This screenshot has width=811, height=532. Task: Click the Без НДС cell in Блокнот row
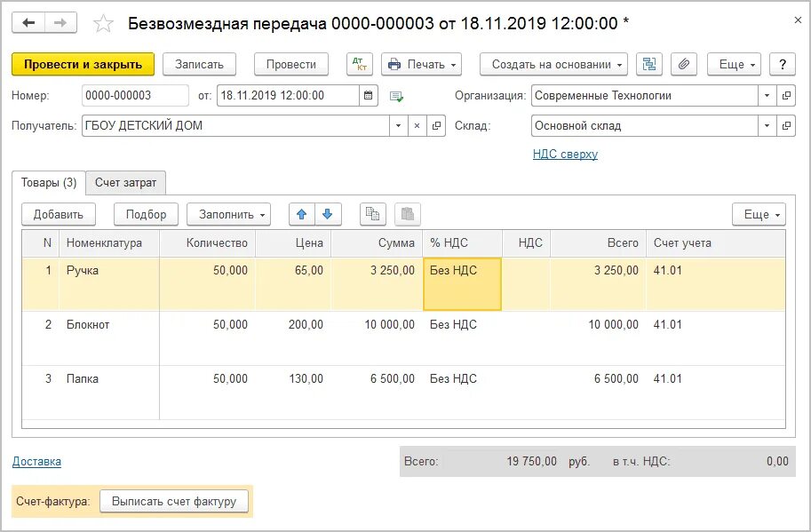(x=463, y=338)
